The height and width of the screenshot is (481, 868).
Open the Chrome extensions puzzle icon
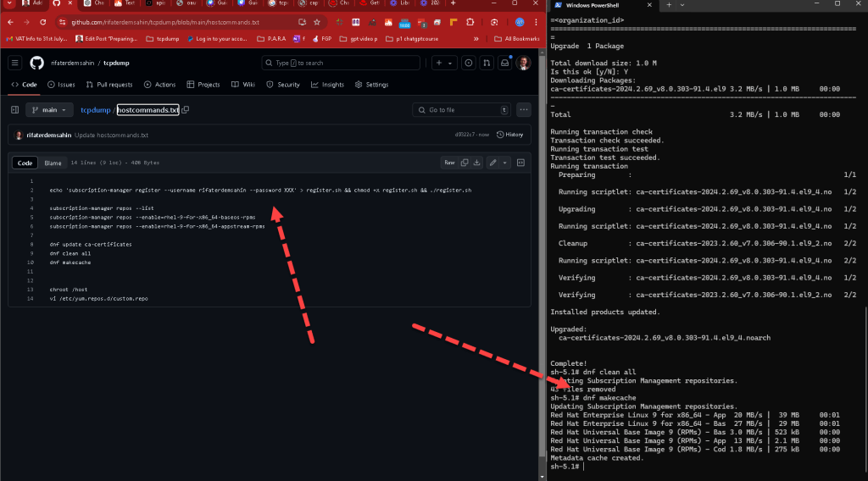click(x=470, y=22)
